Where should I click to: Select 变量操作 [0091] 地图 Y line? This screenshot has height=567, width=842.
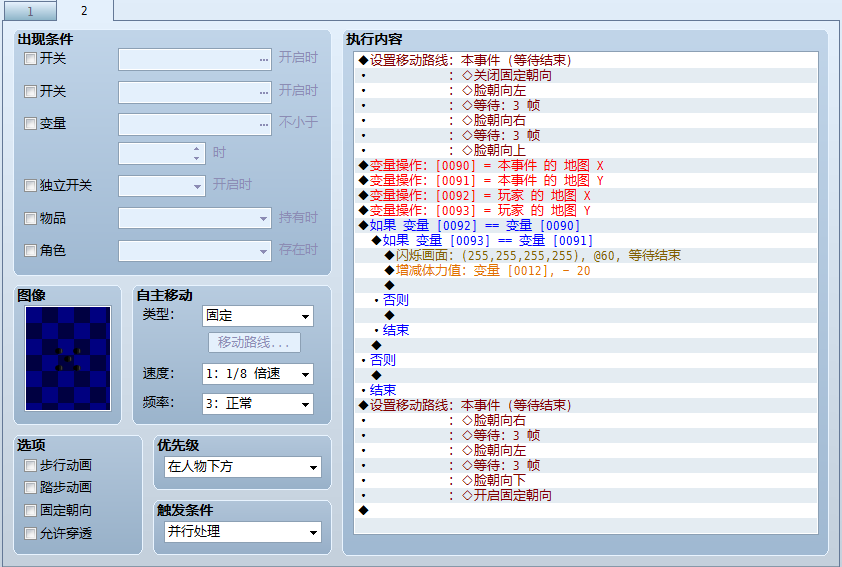[586, 180]
